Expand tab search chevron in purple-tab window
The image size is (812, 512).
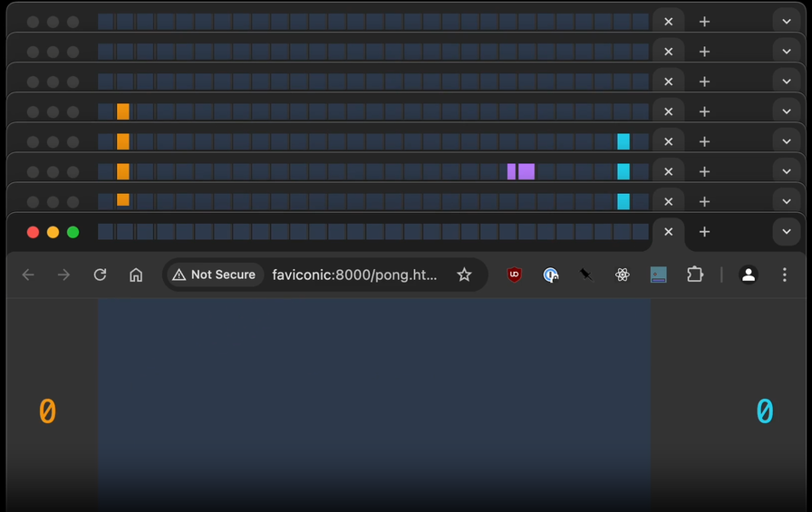(x=786, y=171)
